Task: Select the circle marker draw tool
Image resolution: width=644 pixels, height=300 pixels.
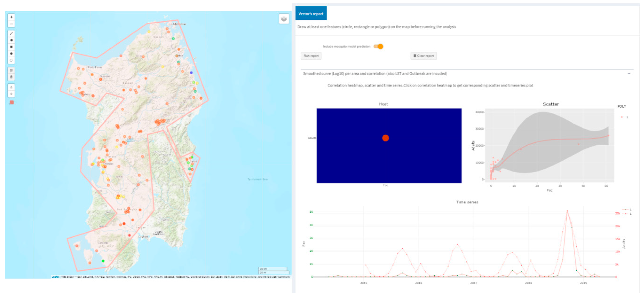Action: coord(11,60)
